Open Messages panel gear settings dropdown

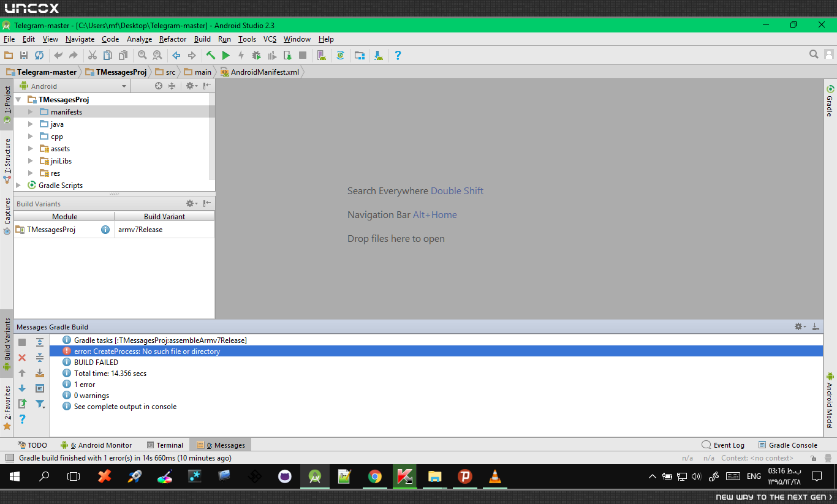click(800, 327)
